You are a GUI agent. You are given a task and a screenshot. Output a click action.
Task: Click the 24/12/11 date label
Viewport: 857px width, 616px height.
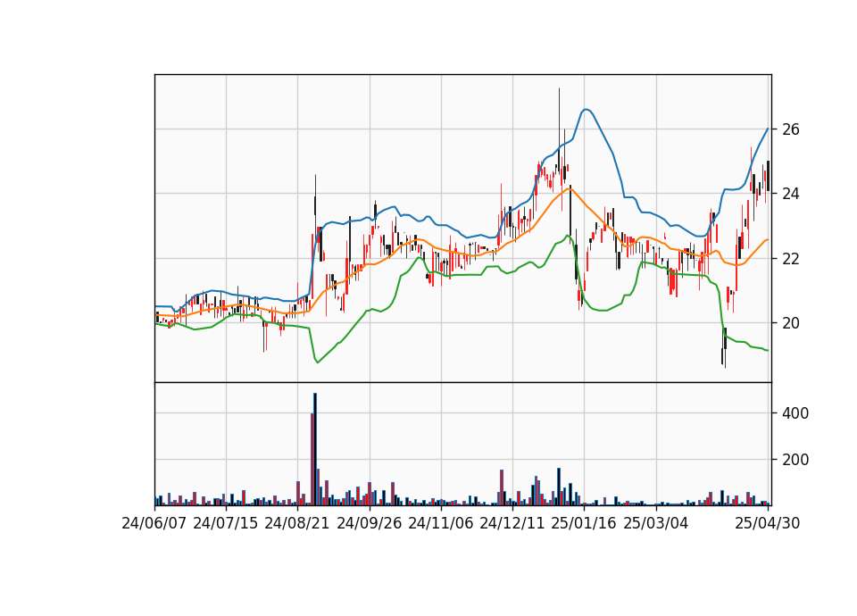[512, 523]
